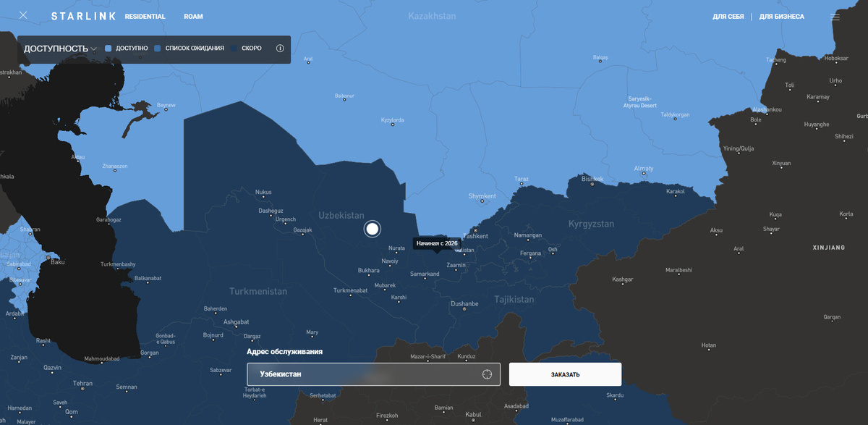Click the Kashgar city label
Screen dimensions: 868x425
(x=623, y=279)
